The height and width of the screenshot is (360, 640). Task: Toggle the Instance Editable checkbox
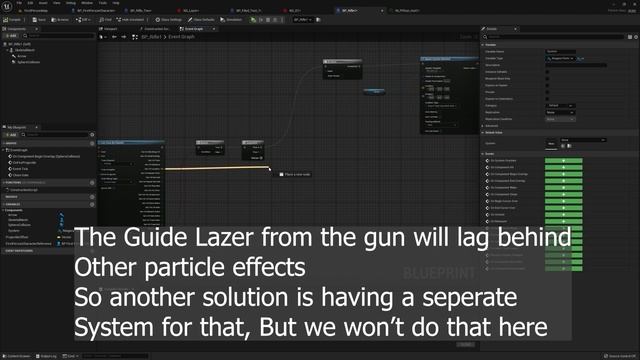coord(547,72)
